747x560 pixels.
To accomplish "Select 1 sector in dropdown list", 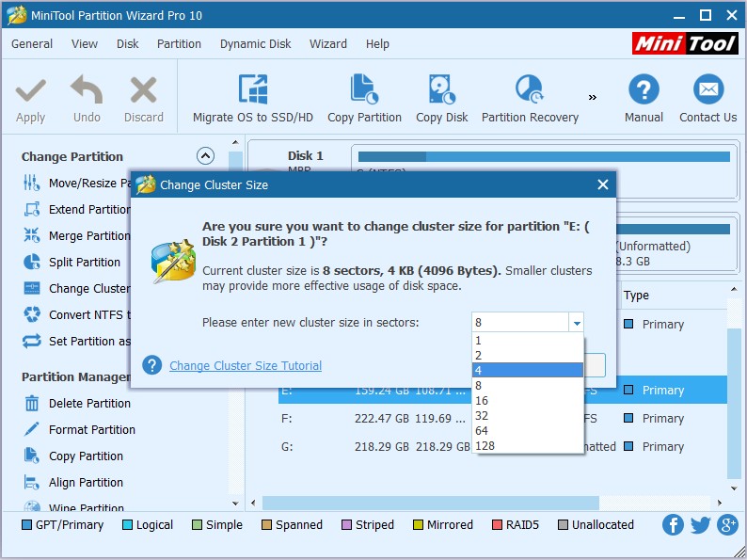I will [528, 341].
